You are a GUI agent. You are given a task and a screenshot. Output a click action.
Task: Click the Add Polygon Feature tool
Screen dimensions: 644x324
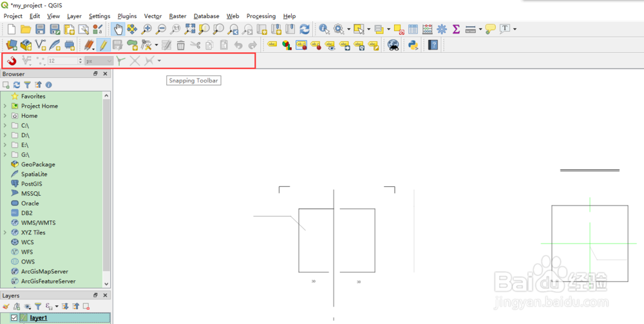(132, 44)
